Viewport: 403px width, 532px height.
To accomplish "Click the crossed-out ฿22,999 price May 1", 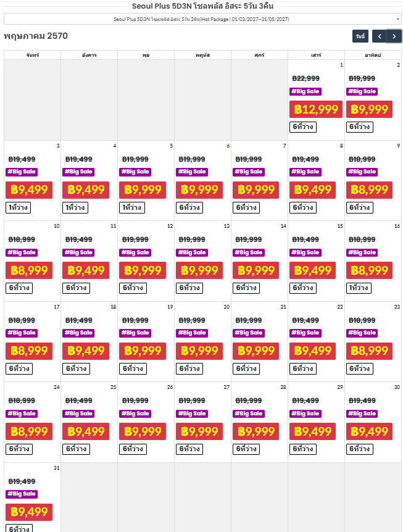I will point(306,78).
